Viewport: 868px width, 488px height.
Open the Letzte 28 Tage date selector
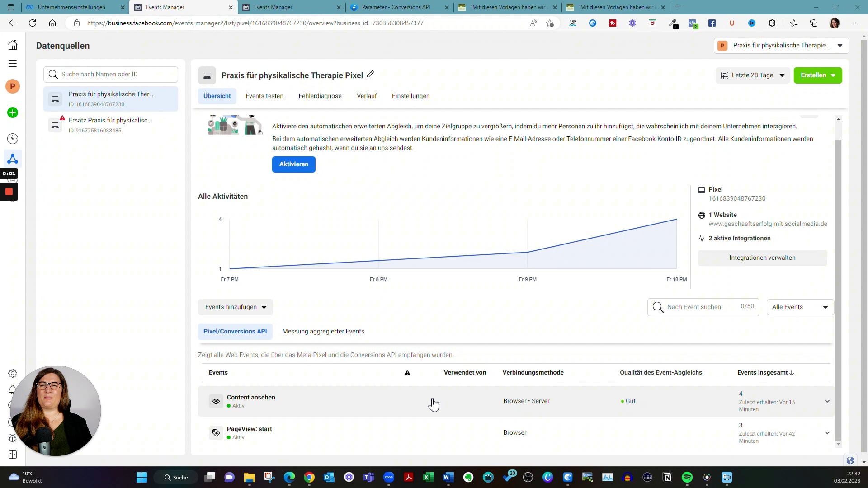pos(752,75)
